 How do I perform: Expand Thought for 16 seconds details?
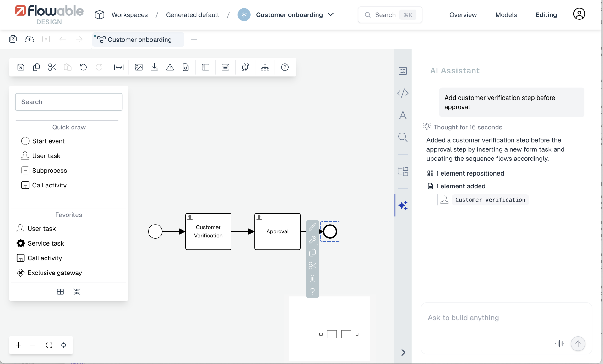point(467,127)
